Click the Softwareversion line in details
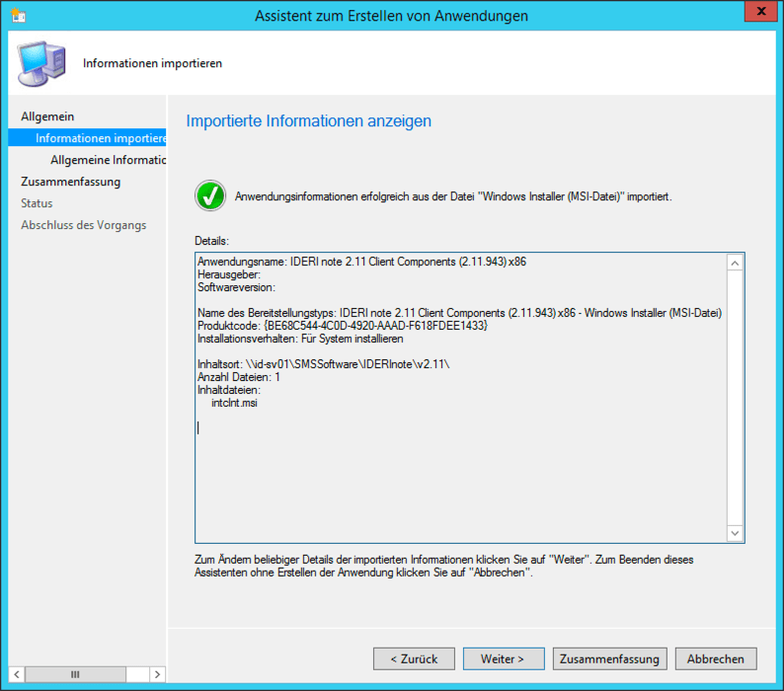 pos(236,287)
